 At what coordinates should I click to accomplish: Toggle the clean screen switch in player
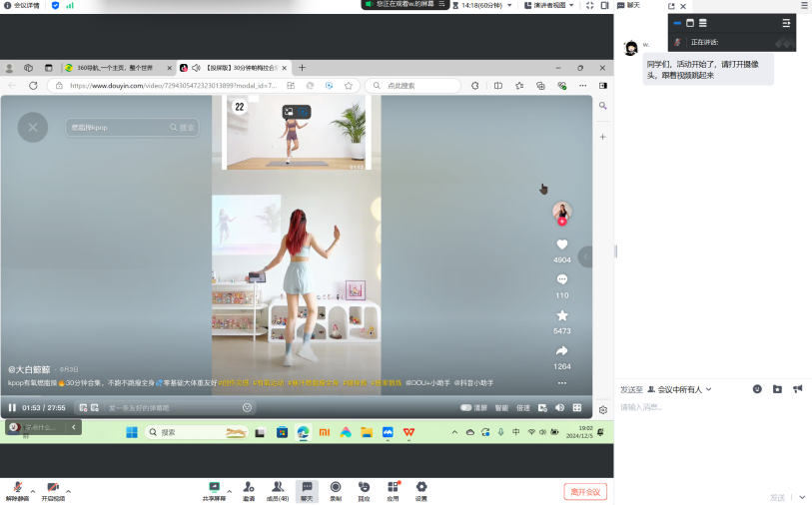click(x=466, y=407)
